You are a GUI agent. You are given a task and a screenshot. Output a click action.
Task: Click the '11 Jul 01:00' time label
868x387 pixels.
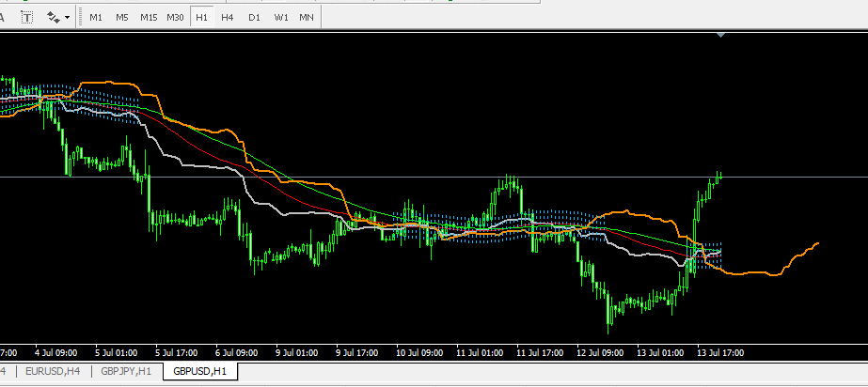click(480, 353)
